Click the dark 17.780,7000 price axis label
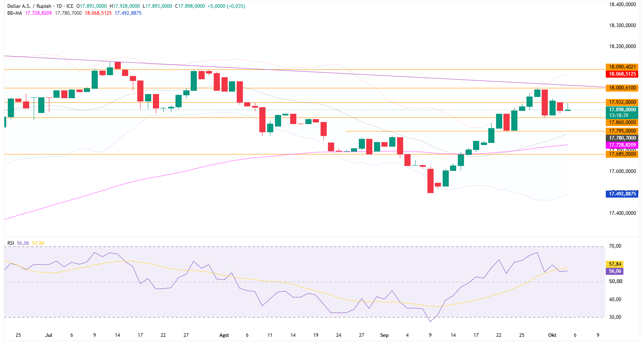This screenshot has height=343, width=644. click(622, 138)
